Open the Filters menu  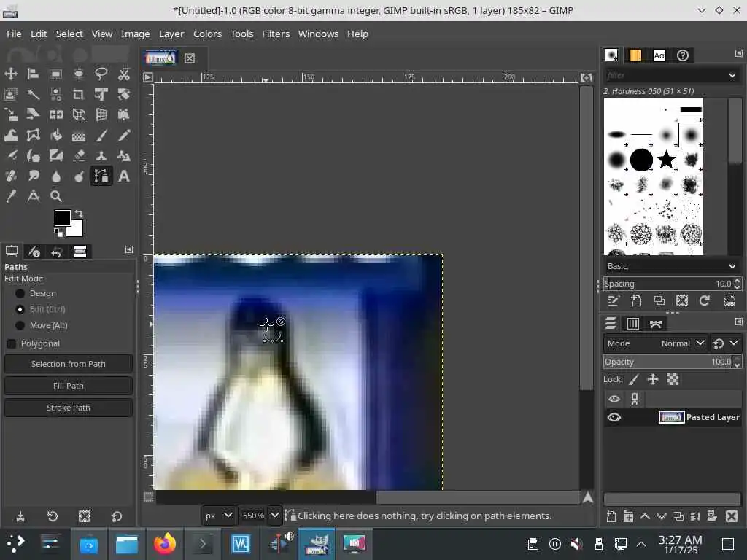coord(276,34)
